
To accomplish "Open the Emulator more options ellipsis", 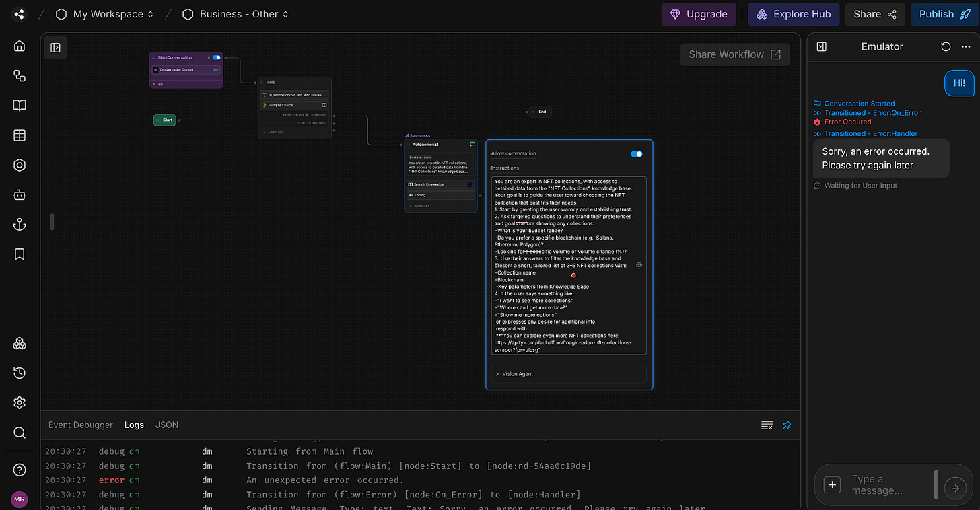I will tap(967, 46).
